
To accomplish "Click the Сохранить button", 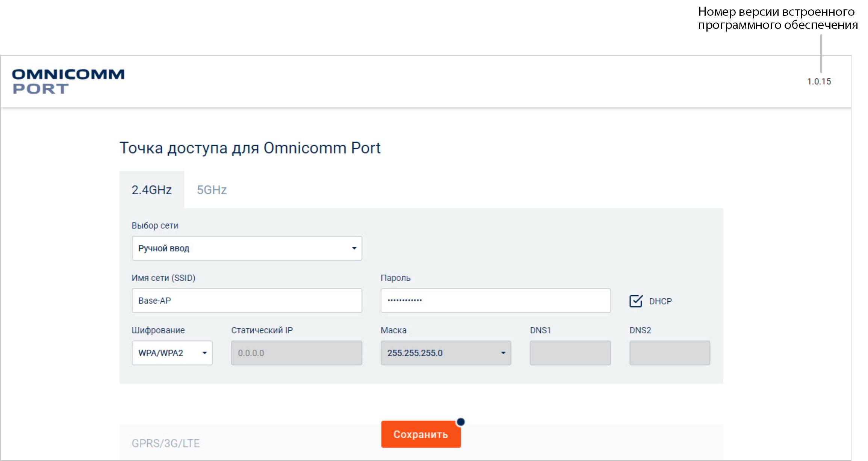I will pos(421,434).
